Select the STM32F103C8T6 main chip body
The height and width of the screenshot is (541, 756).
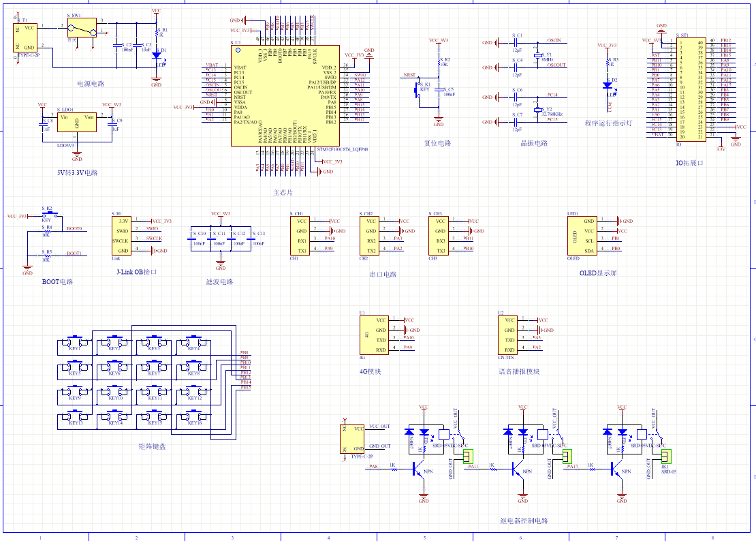pyautogui.click(x=285, y=95)
